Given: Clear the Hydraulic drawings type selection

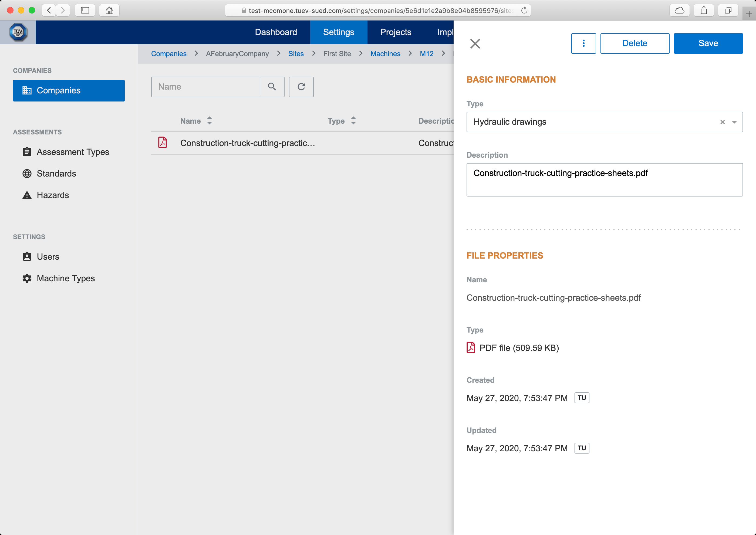Looking at the screenshot, I should click(723, 122).
